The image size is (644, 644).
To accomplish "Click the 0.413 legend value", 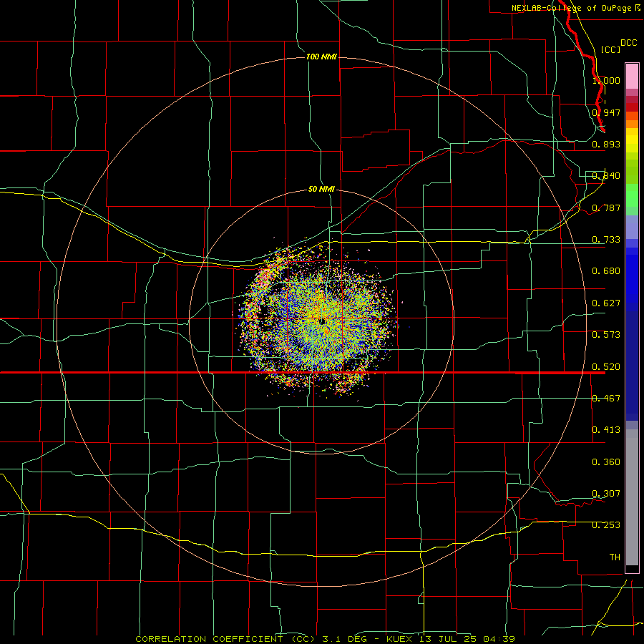I will coord(606,430).
